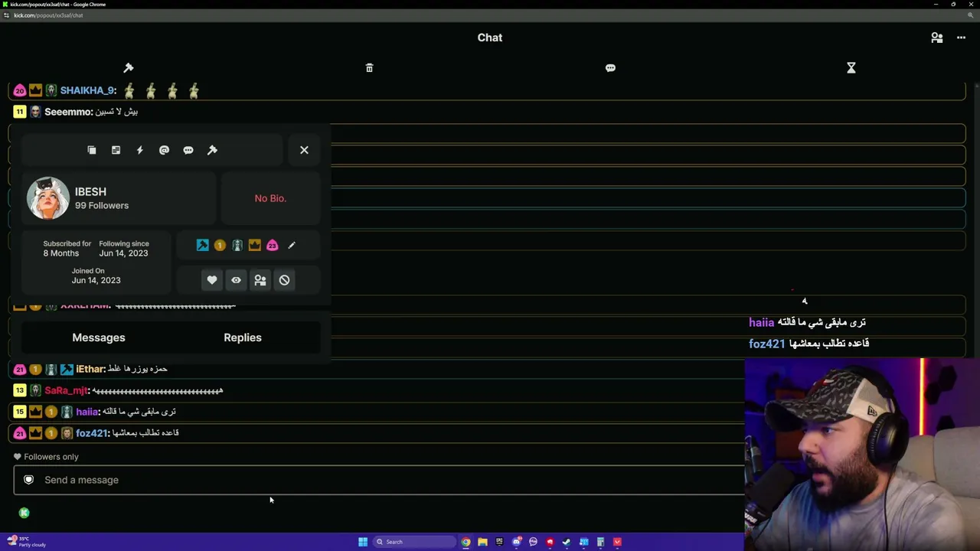Open the chat users list icon
Viewport: 980px width, 551px height.
click(x=936, y=37)
